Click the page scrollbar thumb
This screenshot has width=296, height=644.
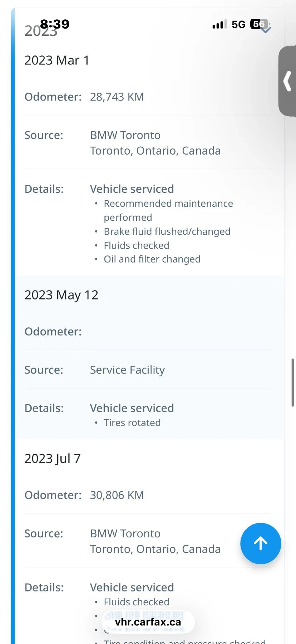click(292, 382)
